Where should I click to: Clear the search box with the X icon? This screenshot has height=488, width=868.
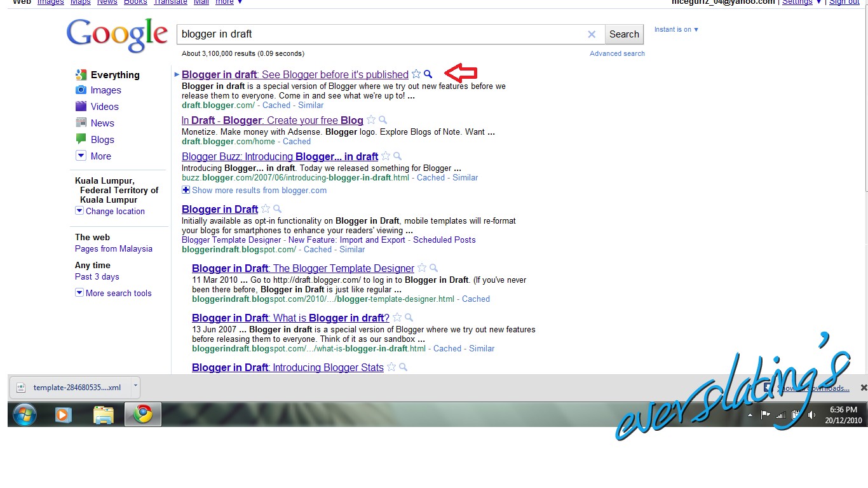(x=592, y=34)
